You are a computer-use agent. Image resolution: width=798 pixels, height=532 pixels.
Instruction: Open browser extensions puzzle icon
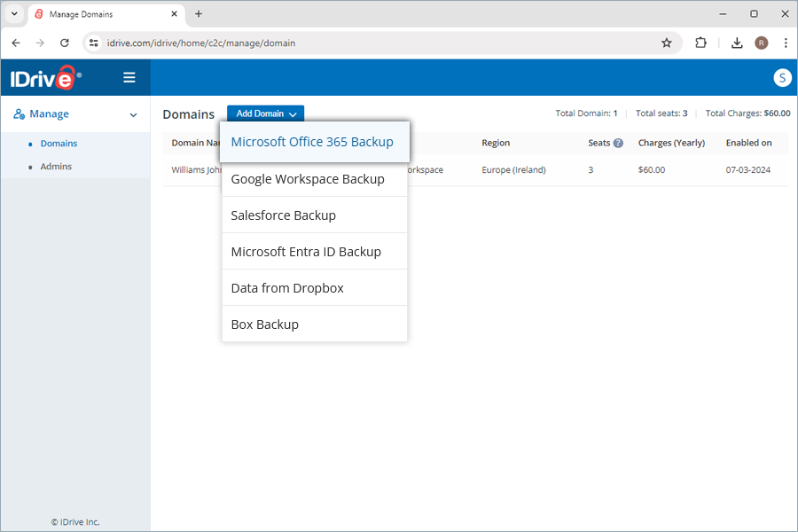pos(700,43)
